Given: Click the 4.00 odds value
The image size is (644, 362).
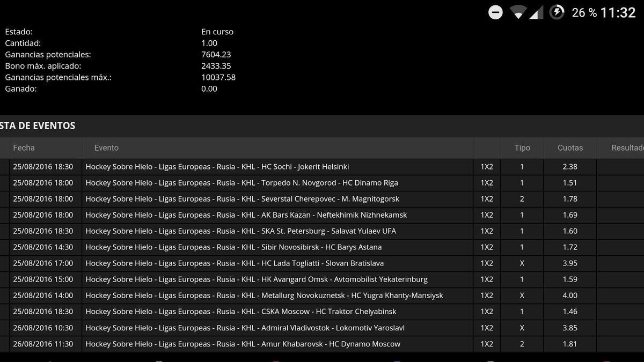Looking at the screenshot, I should [x=570, y=295].
